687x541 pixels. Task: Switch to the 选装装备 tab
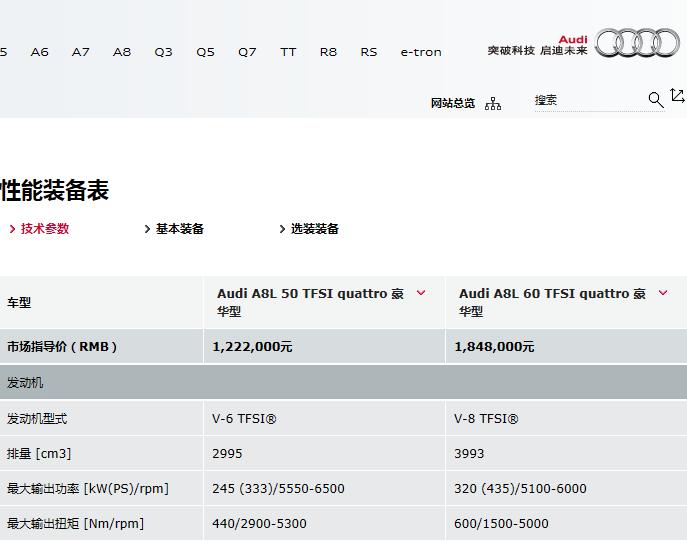(x=309, y=229)
